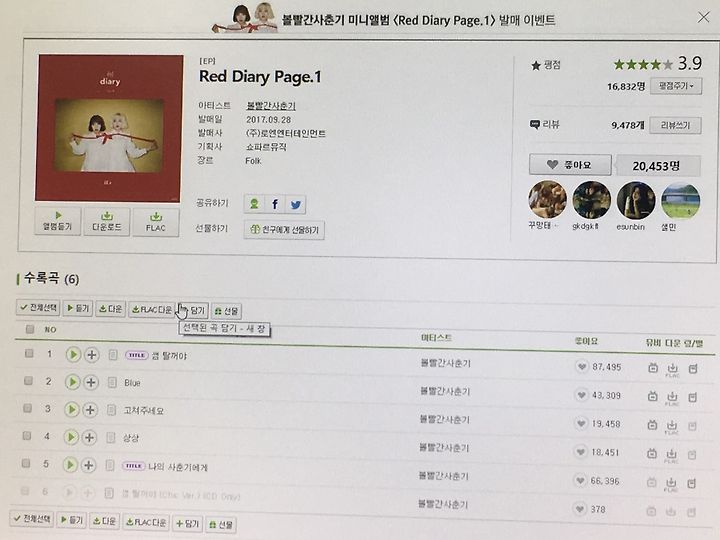
Task: Add track 2 Blue with the plus icon
Action: click(x=91, y=382)
